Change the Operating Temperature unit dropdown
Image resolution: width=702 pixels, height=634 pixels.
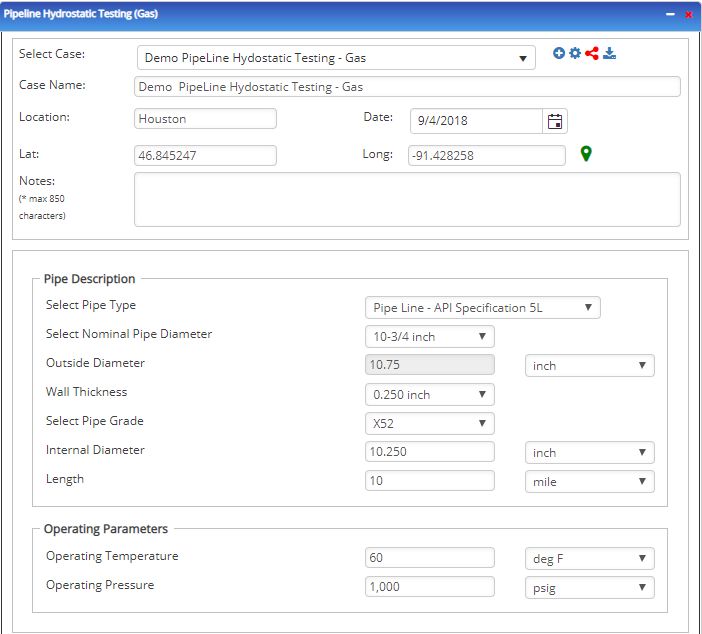pos(590,559)
